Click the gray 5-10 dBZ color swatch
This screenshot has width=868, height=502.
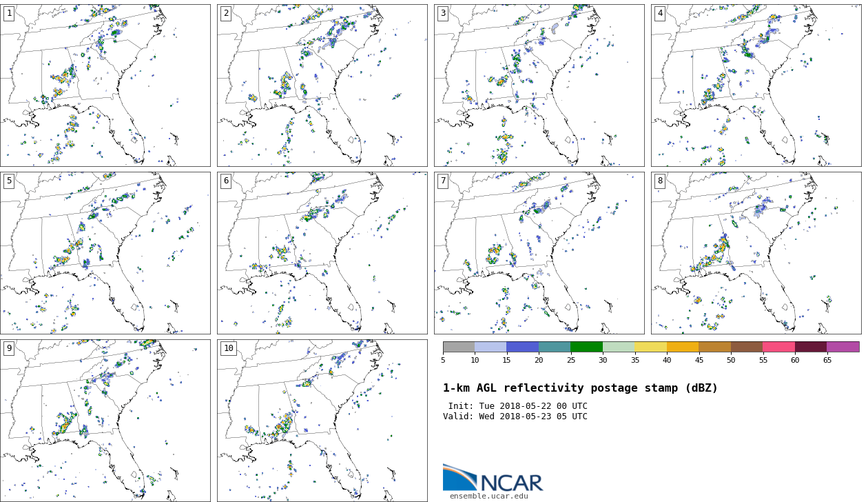(x=459, y=347)
